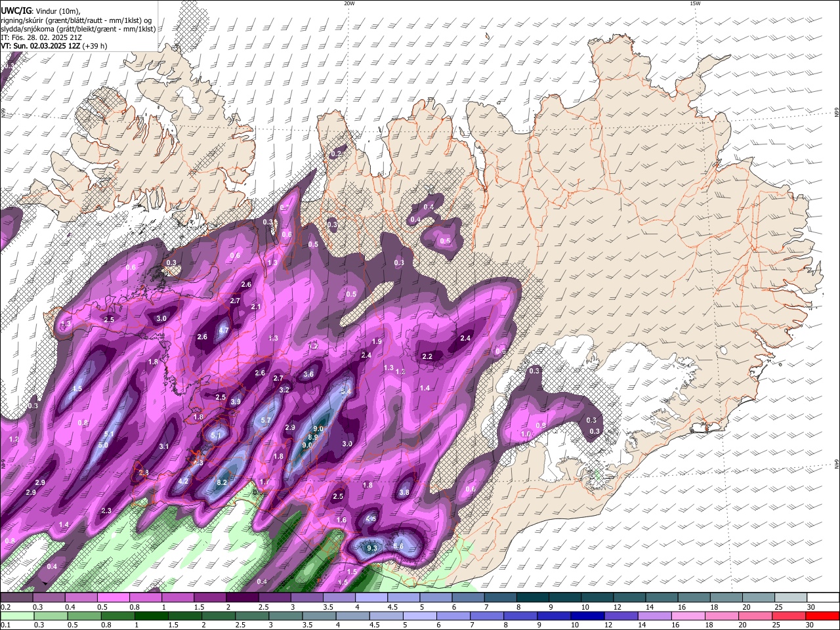The height and width of the screenshot is (630, 840).
Task: Pick the dark purple 2–2.5 snow legend swatch
Action: coord(241,597)
